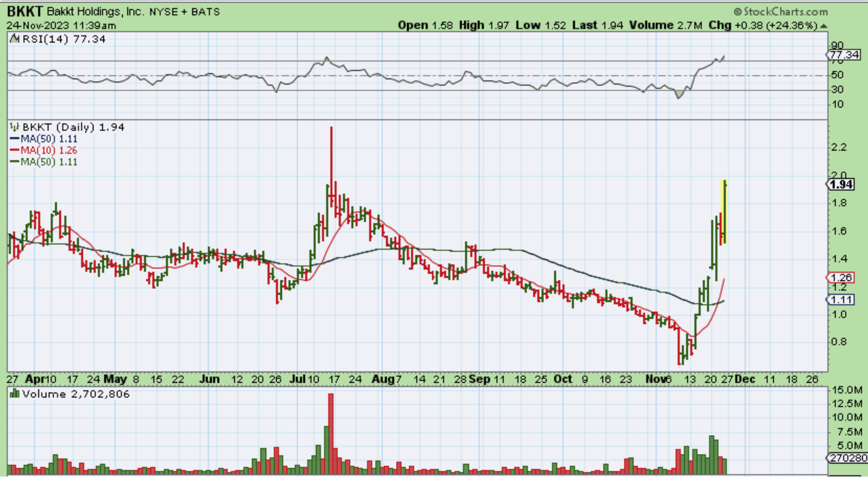Click the BKKT Daily candlestick icon

click(15, 127)
